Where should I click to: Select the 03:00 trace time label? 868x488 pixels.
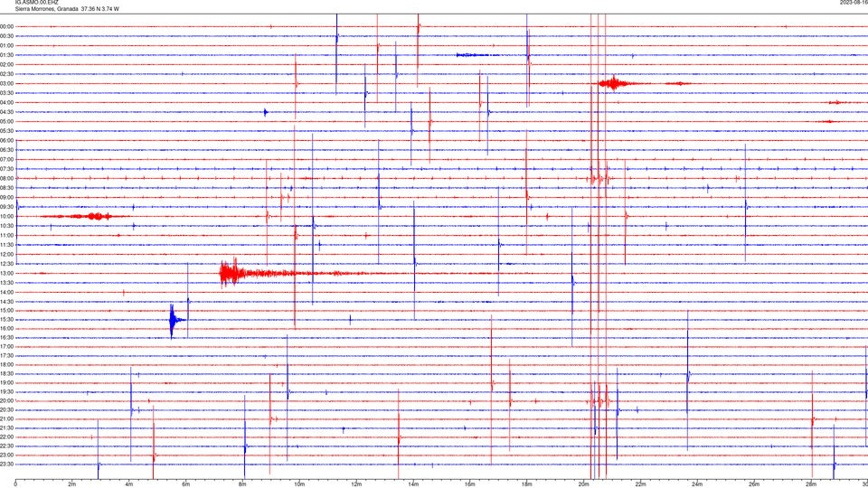[6, 83]
